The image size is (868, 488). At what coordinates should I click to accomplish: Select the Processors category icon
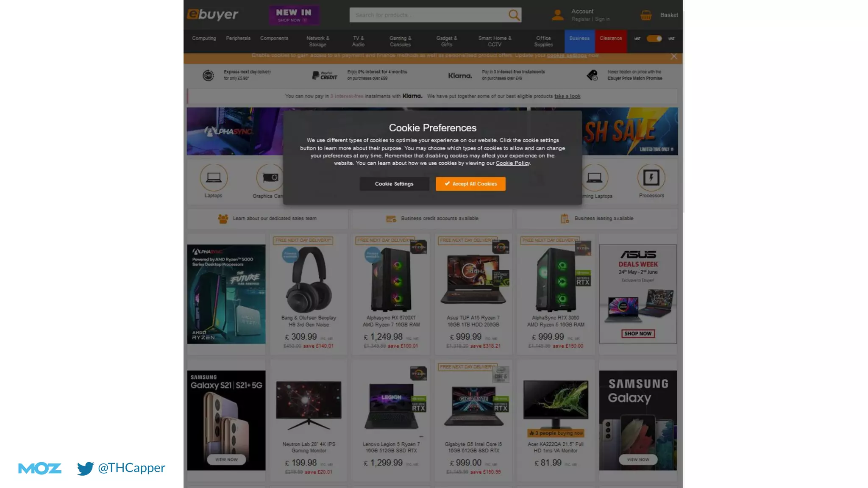tap(651, 177)
